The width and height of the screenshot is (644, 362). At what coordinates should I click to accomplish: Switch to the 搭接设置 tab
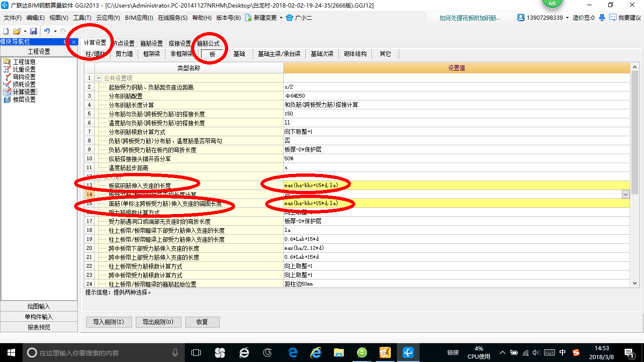pyautogui.click(x=180, y=43)
